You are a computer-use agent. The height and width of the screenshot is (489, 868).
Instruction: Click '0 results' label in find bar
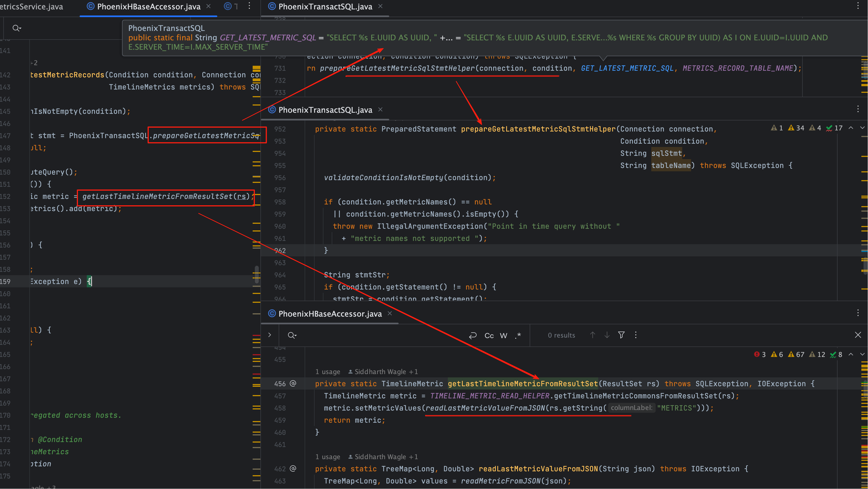pos(561,335)
